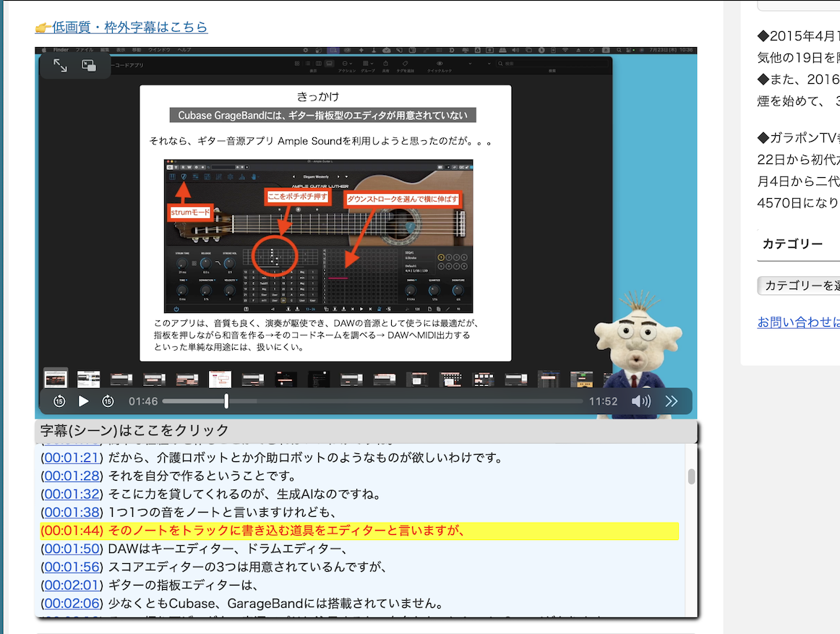
Task: Enter fullscreen with the diagonal arrows icon
Action: (61, 65)
